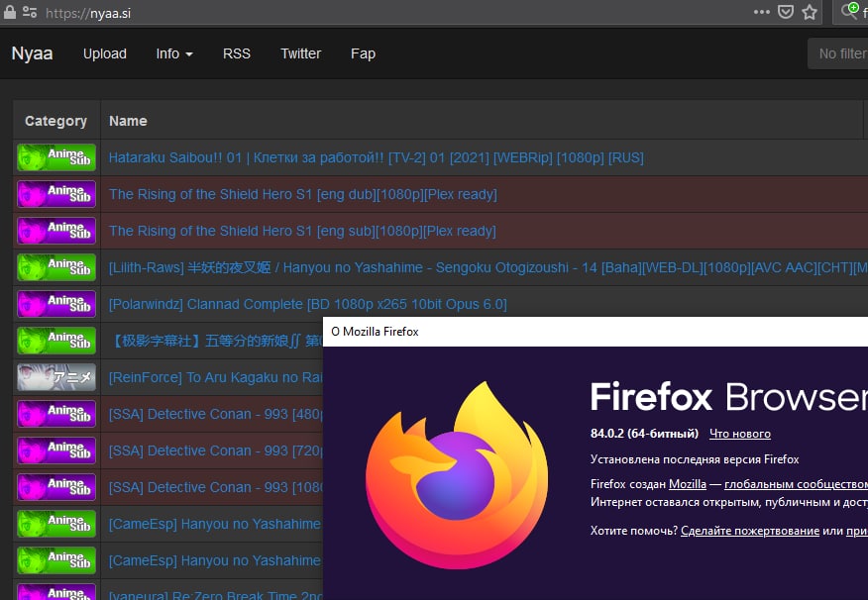Click 'Сделайте пожертвование' donate link
This screenshot has height=600, width=868.
pos(750,531)
